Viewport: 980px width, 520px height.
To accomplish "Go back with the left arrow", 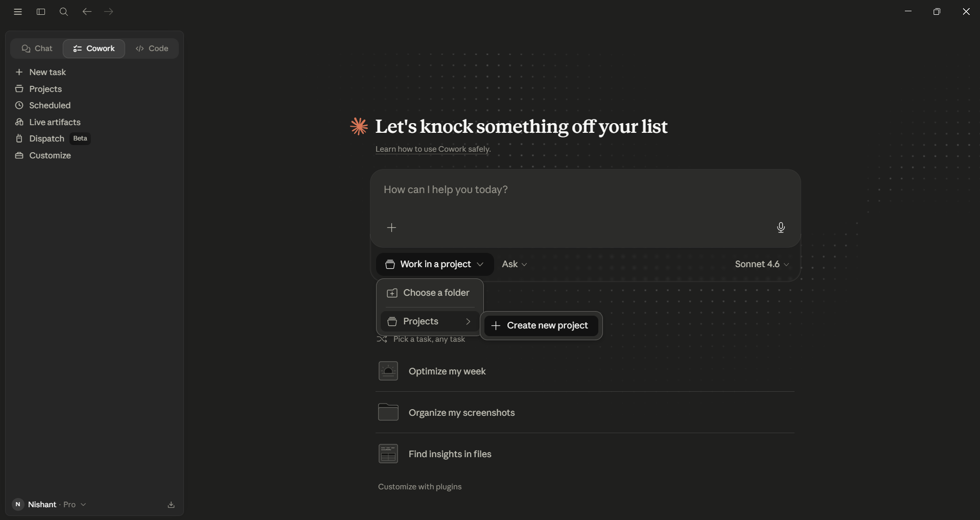I will point(87,12).
